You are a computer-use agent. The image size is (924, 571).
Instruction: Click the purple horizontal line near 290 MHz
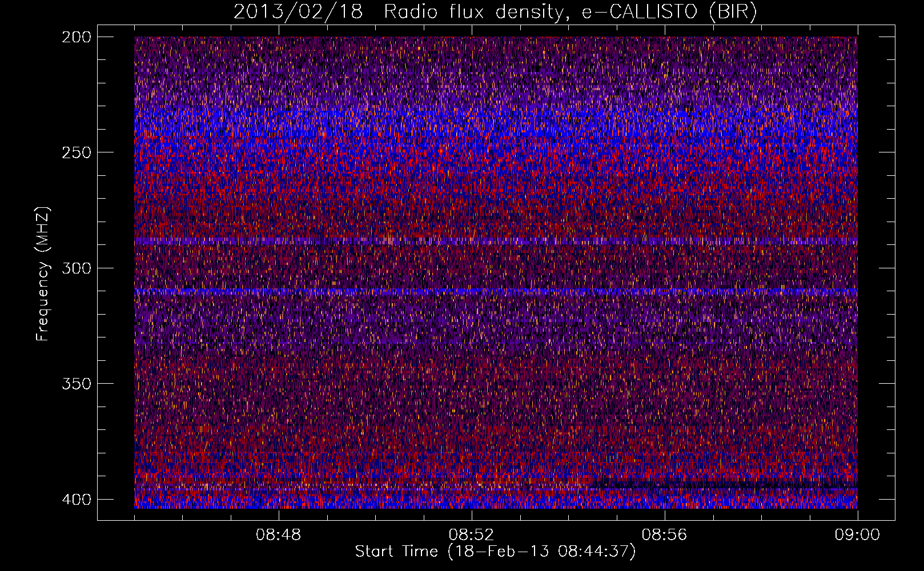coord(496,242)
